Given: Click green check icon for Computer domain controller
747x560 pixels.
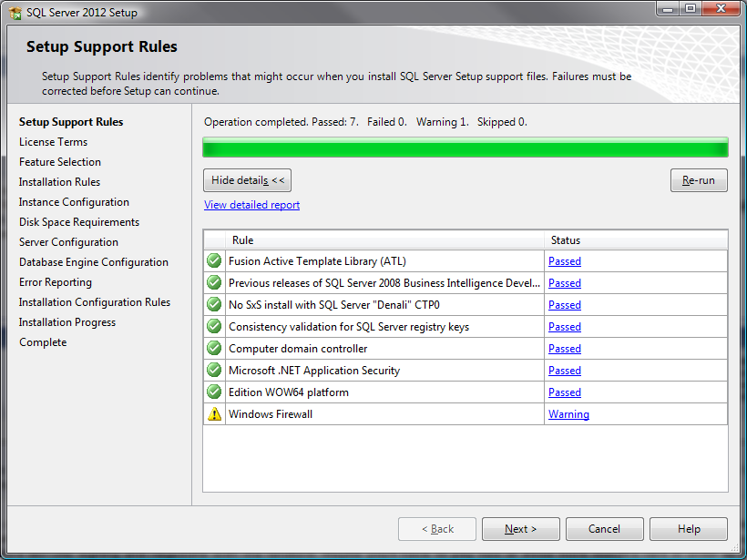Looking at the screenshot, I should coord(214,348).
